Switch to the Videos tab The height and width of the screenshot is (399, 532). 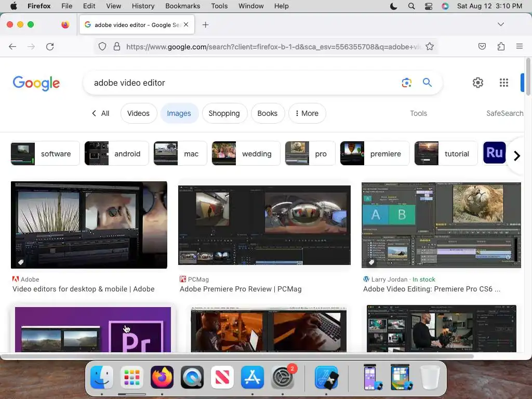point(138,113)
